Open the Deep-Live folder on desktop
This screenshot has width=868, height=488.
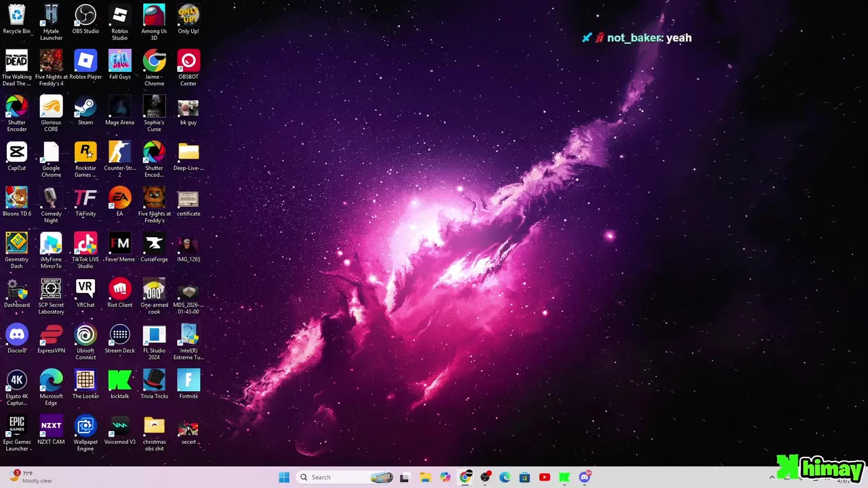tap(189, 155)
